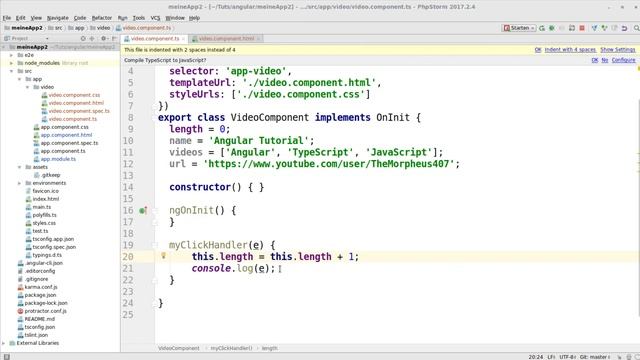This screenshot has height=360, width=640.
Task: Hide the Project tool window
Action: 114,38
